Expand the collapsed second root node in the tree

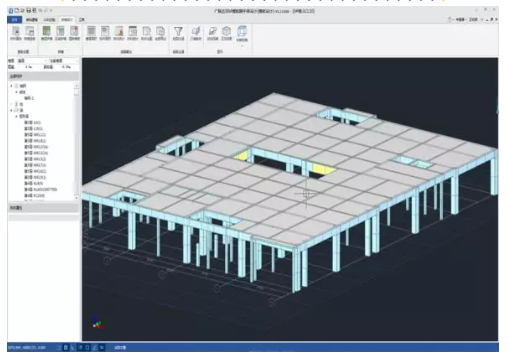(x=11, y=104)
